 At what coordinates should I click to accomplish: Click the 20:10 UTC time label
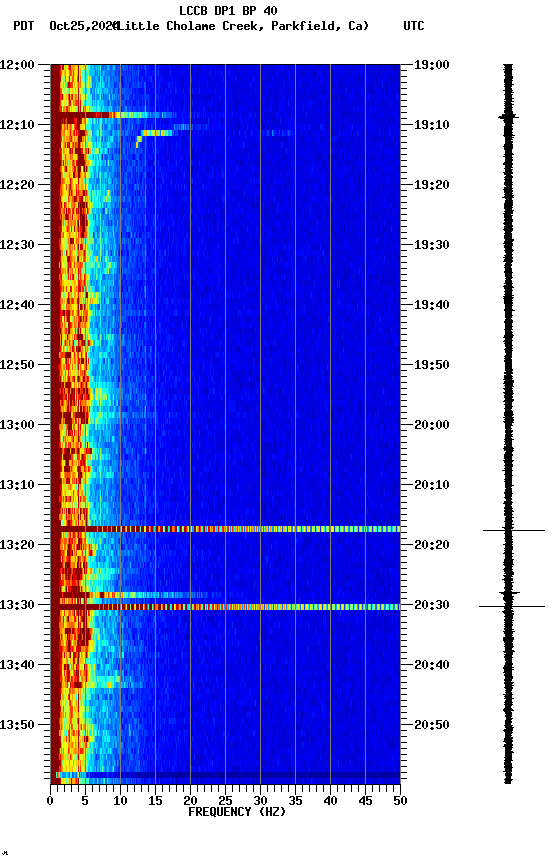(432, 485)
